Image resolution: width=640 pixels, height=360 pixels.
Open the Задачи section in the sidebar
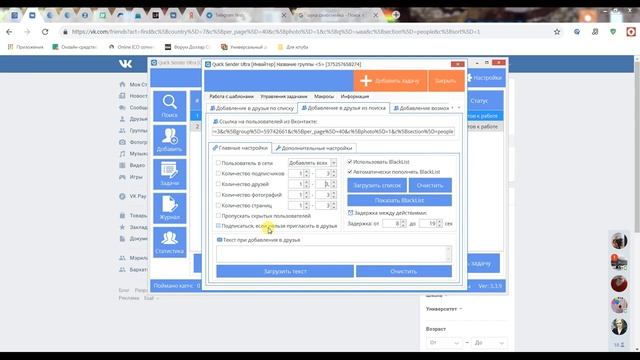click(x=169, y=174)
